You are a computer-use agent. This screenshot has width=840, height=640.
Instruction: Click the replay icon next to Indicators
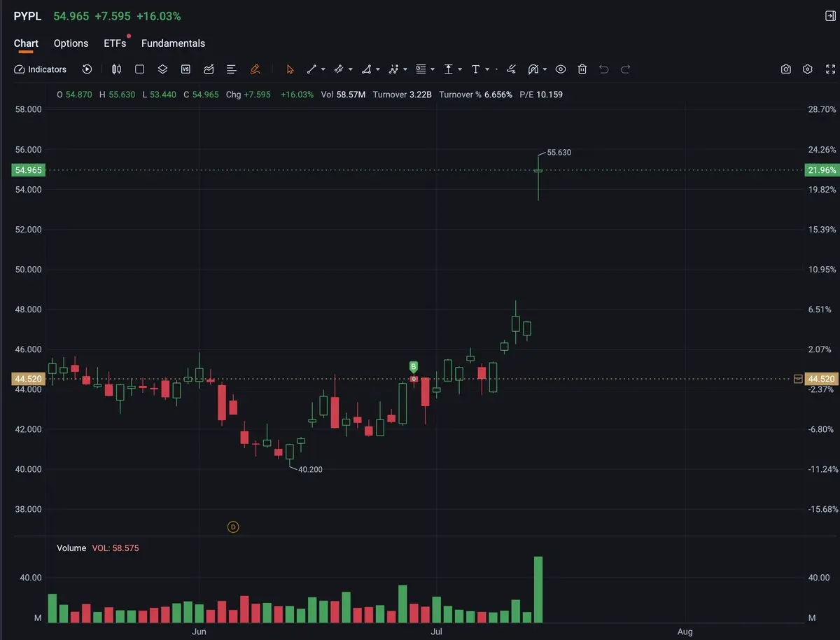[87, 69]
